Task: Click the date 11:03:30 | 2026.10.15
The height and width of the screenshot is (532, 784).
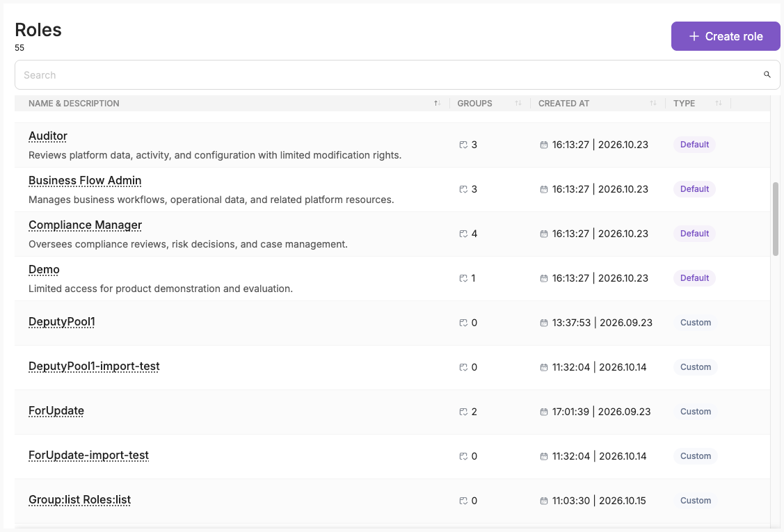Action: point(599,501)
